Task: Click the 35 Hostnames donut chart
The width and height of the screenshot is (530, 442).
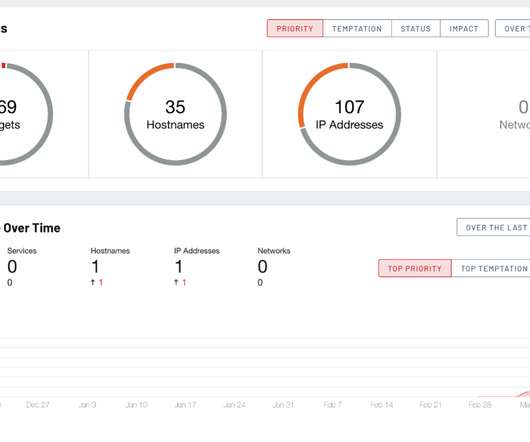Action: coord(175,114)
